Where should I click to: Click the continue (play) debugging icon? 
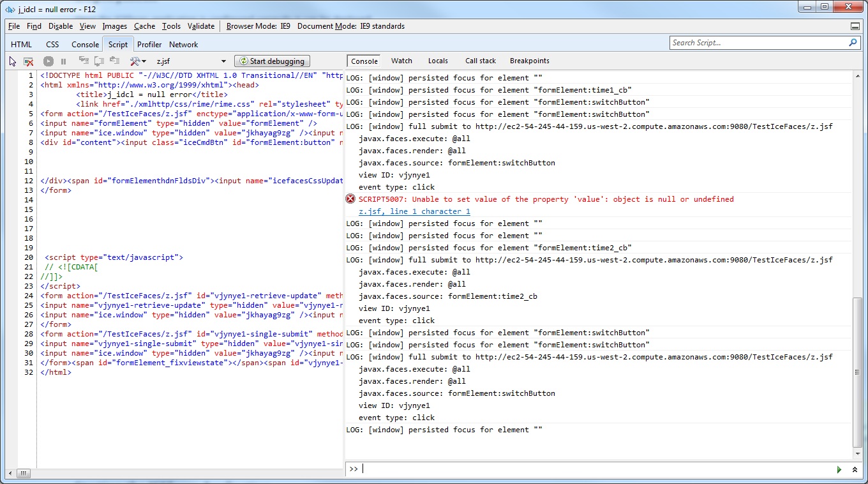click(49, 61)
